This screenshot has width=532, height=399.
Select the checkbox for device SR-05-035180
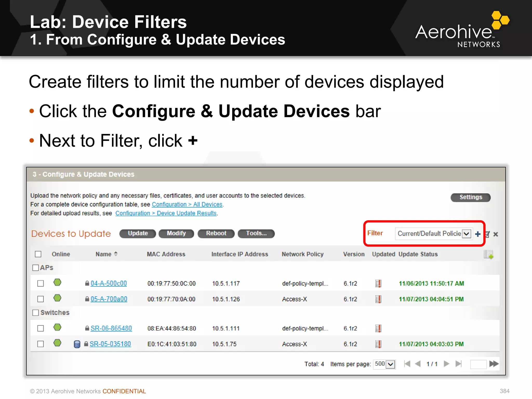(41, 344)
